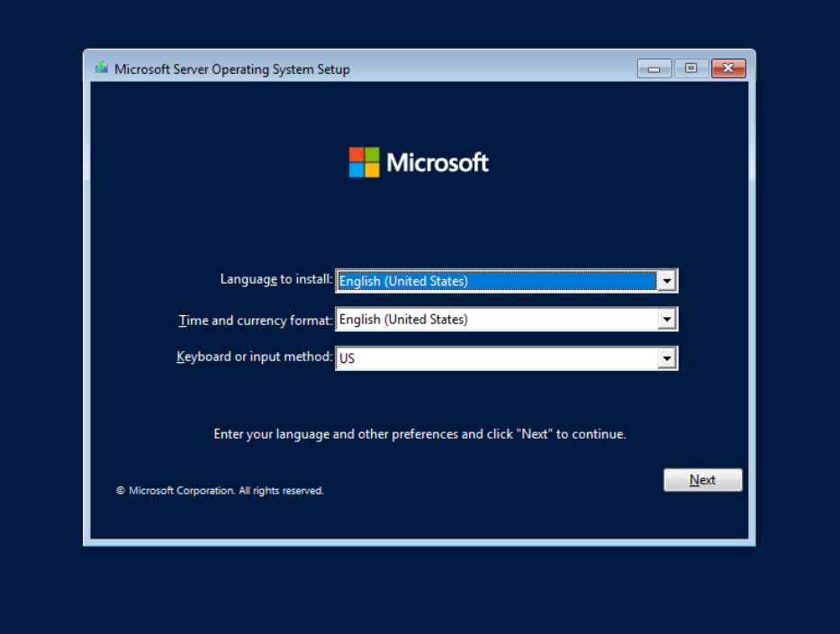Image resolution: width=840 pixels, height=634 pixels.
Task: Maximize the Setup window
Action: [x=691, y=68]
